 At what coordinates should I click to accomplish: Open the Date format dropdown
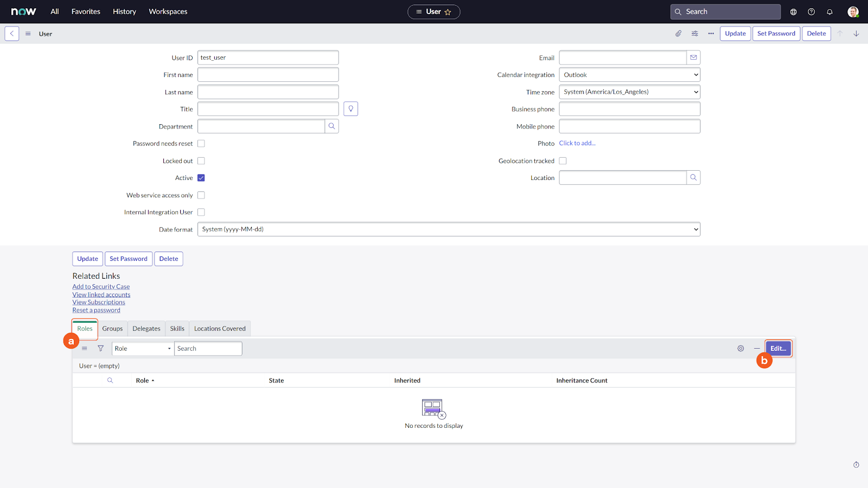point(449,229)
